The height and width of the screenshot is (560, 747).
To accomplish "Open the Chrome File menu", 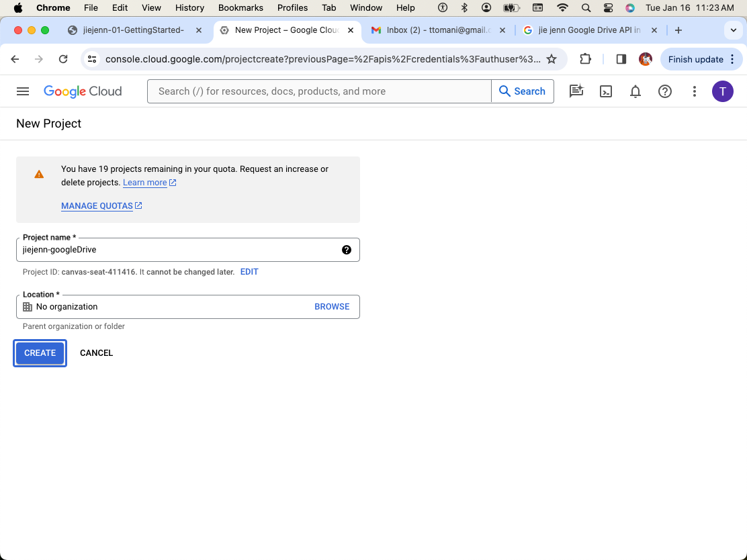I will click(91, 7).
